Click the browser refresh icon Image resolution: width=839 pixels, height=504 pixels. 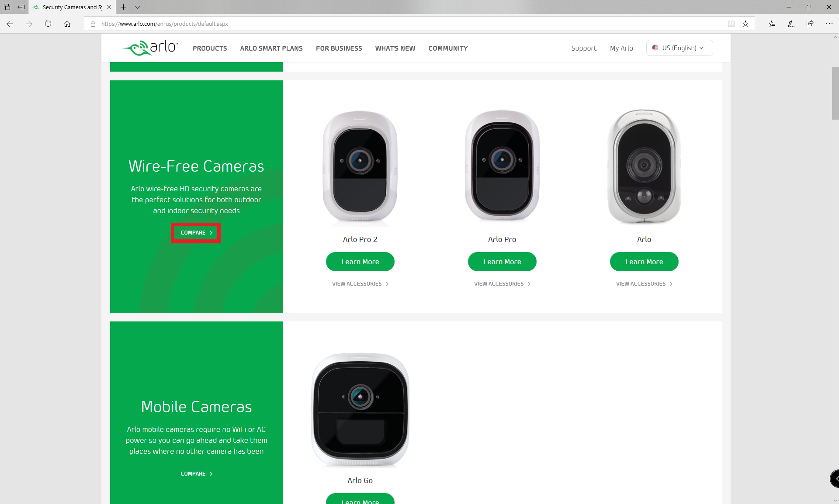click(49, 24)
